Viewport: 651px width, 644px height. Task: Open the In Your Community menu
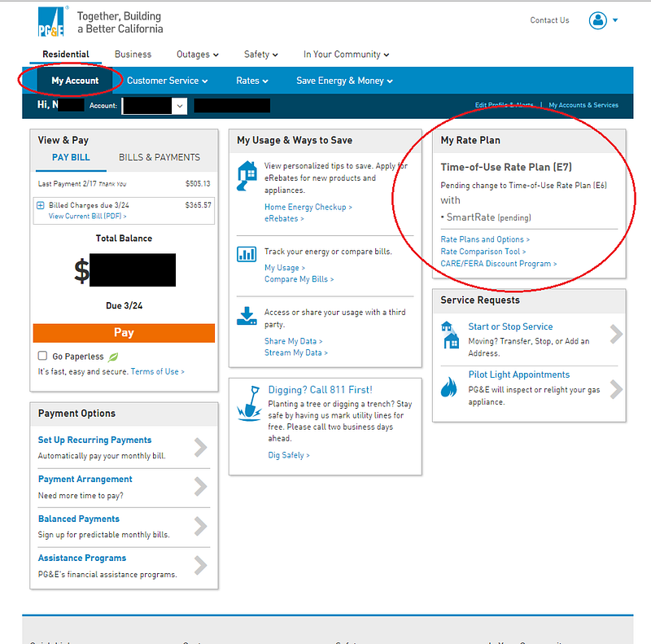click(x=346, y=55)
